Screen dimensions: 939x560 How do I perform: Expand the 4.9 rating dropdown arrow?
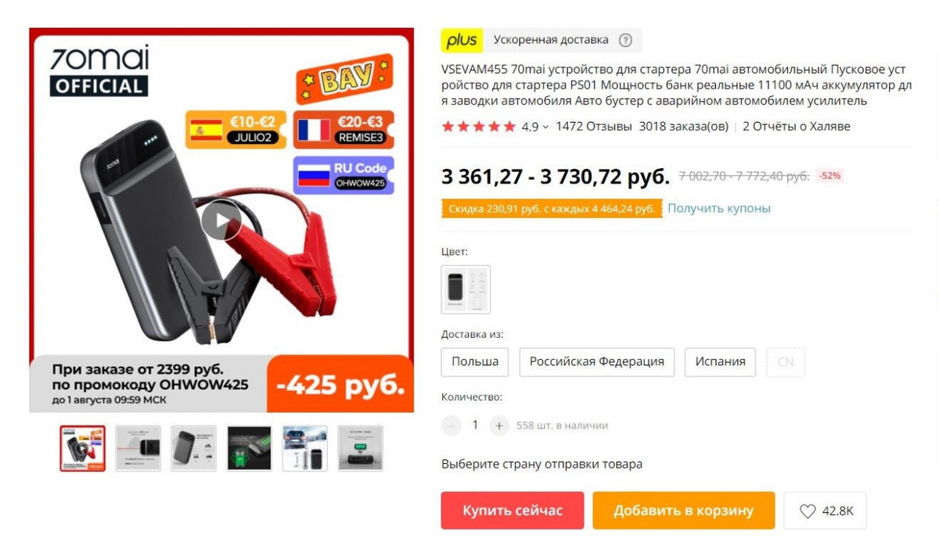pos(545,127)
